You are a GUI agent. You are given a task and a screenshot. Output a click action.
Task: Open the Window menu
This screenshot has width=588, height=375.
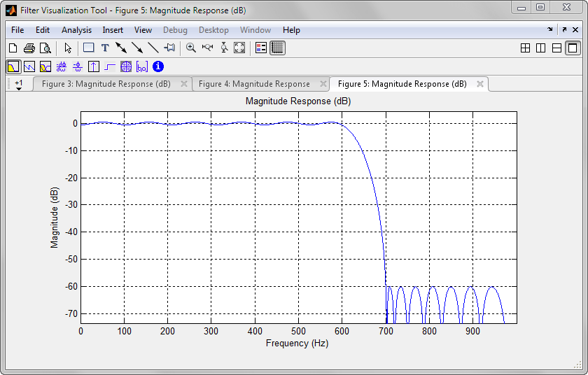coord(255,30)
